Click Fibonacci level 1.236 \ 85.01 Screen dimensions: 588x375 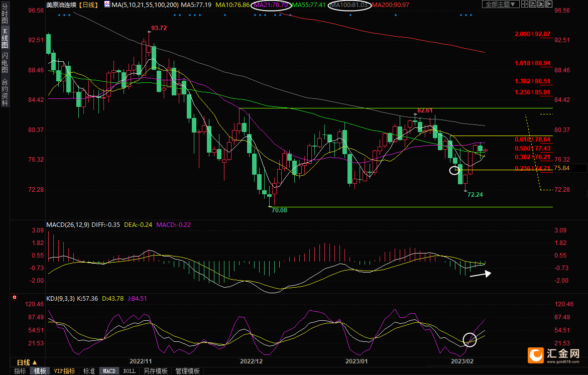(x=532, y=92)
